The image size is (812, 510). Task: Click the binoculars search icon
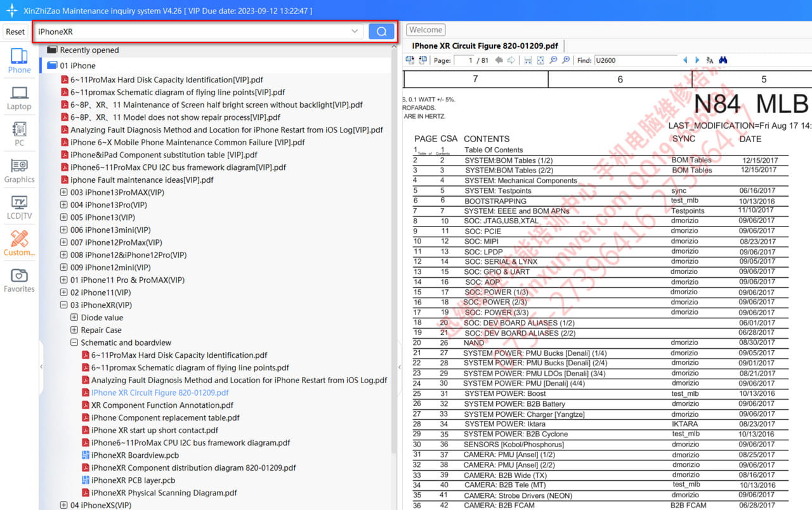[x=723, y=60]
